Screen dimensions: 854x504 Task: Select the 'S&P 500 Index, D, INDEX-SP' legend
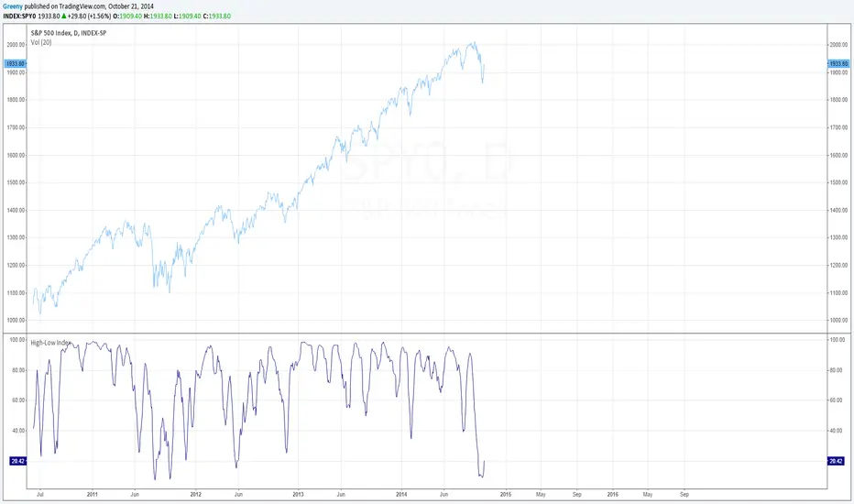pyautogui.click(x=69, y=33)
